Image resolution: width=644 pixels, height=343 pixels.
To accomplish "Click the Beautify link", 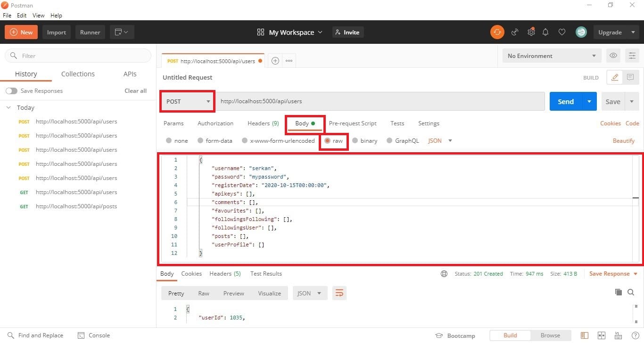I will (x=623, y=140).
